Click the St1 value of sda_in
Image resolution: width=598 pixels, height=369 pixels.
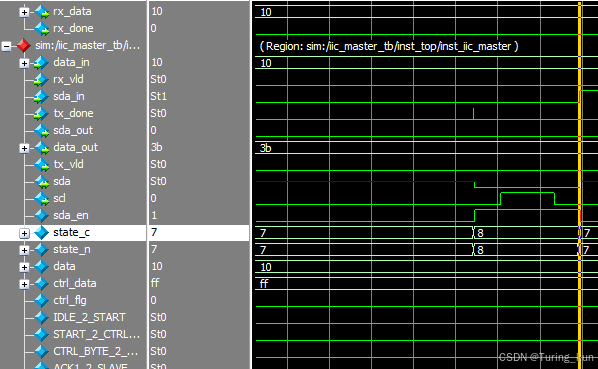pos(159,96)
